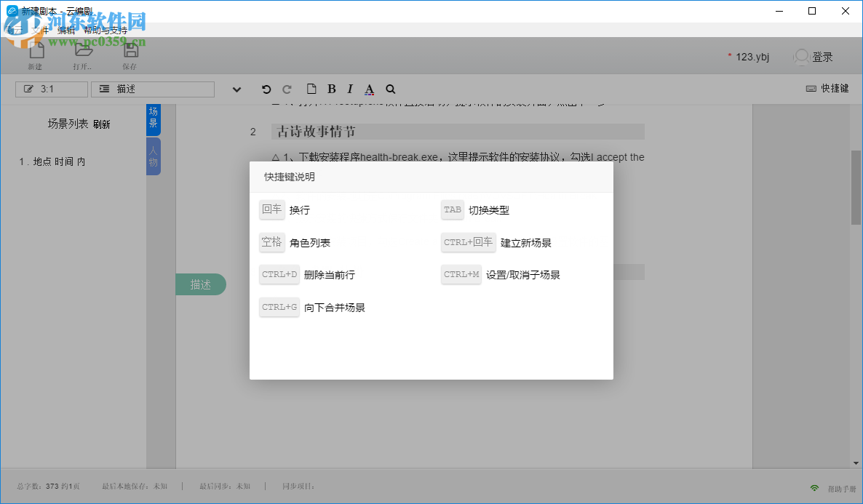Image resolution: width=863 pixels, height=504 pixels.
Task: Undo the last edit
Action: pos(266,89)
